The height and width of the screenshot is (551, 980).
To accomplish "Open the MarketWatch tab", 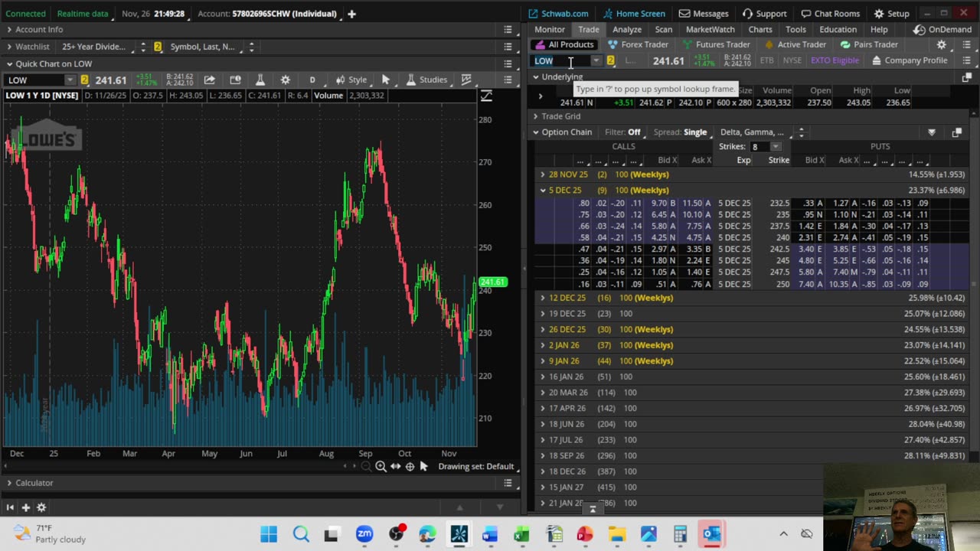I will [710, 29].
